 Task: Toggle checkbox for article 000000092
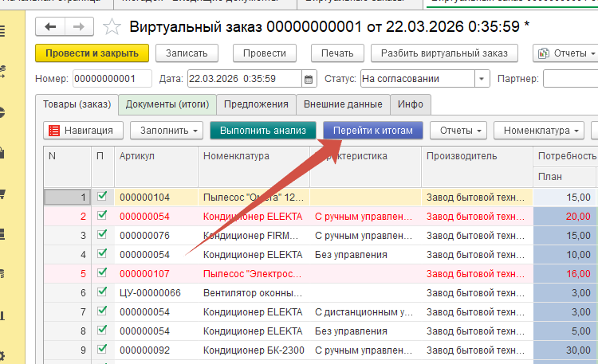(102, 349)
